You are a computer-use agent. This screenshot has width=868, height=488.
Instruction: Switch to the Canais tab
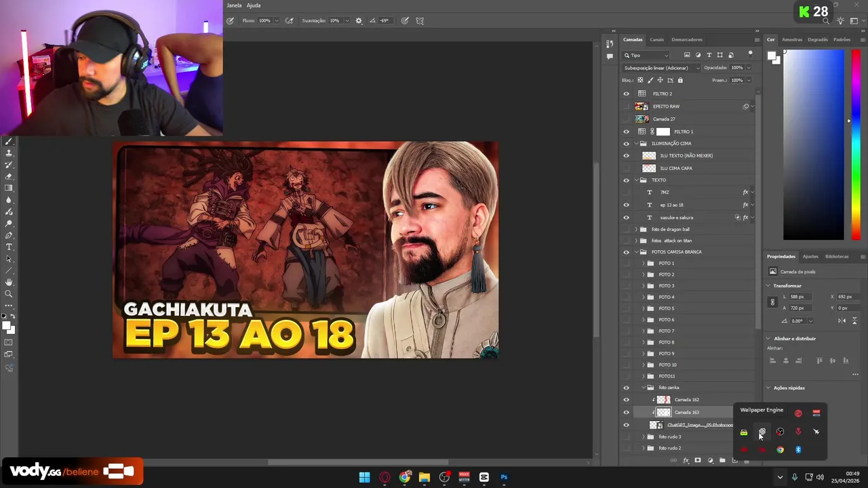(656, 39)
